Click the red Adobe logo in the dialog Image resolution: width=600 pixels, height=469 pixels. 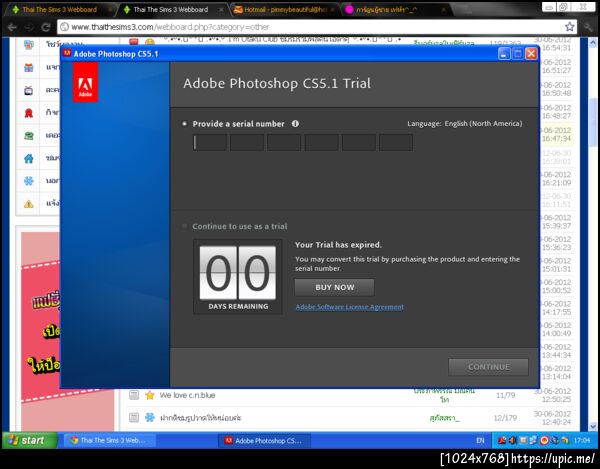coord(85,83)
